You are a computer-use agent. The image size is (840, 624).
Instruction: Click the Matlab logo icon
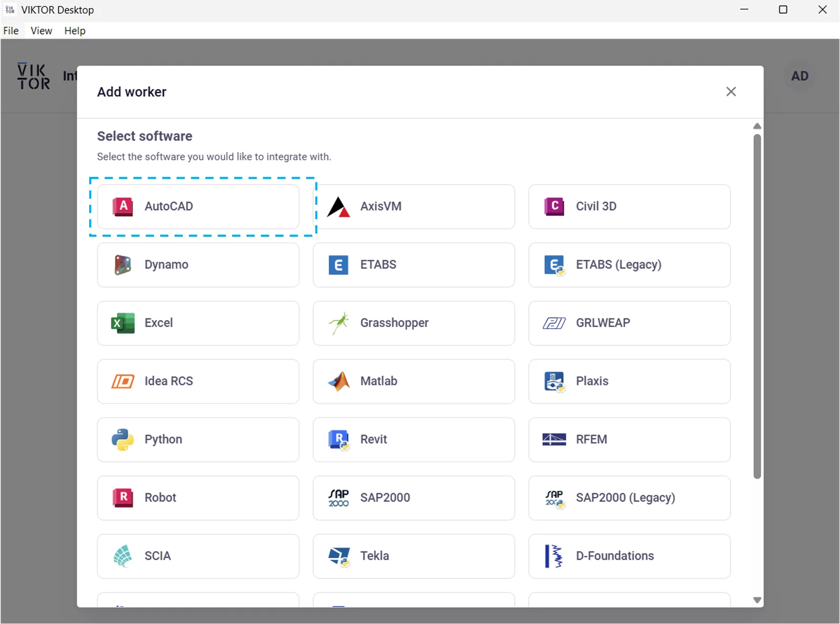(338, 381)
